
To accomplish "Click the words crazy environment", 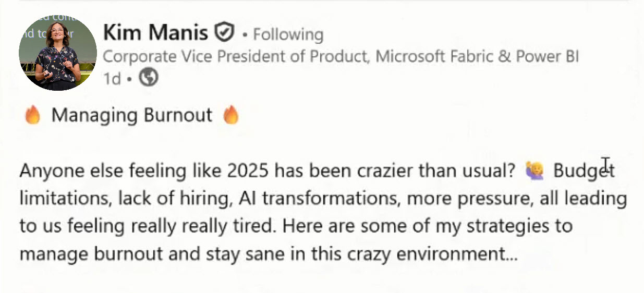I will 426,254.
